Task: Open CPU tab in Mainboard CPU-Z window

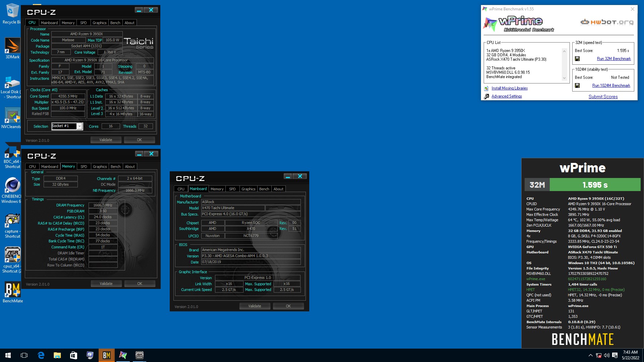Action: tap(181, 189)
